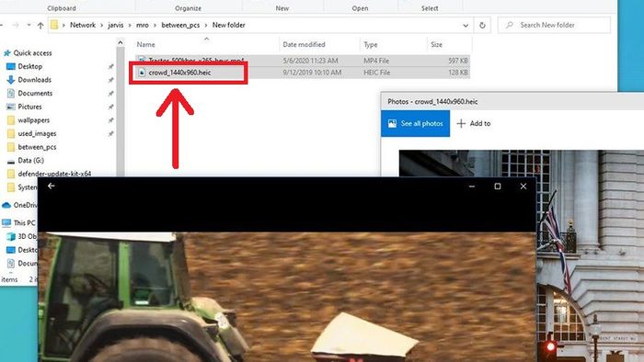644x362 pixels.
Task: Click 'See all photos' in Photos
Action: [415, 123]
